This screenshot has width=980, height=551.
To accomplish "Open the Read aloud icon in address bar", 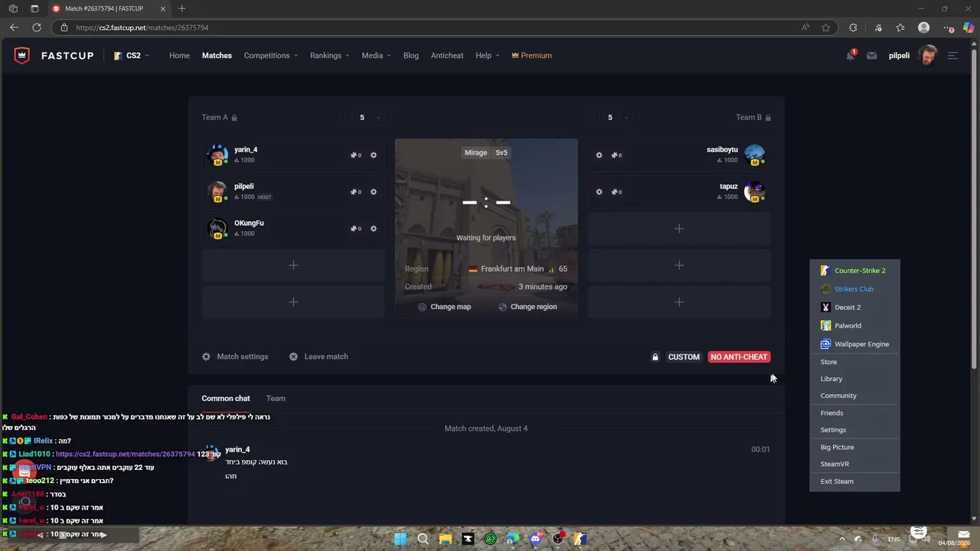I will (x=805, y=28).
